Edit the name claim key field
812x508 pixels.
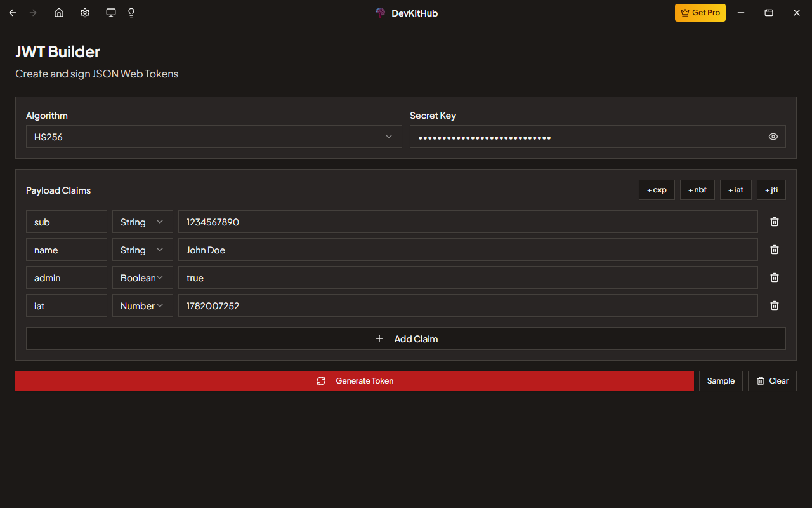coord(67,250)
